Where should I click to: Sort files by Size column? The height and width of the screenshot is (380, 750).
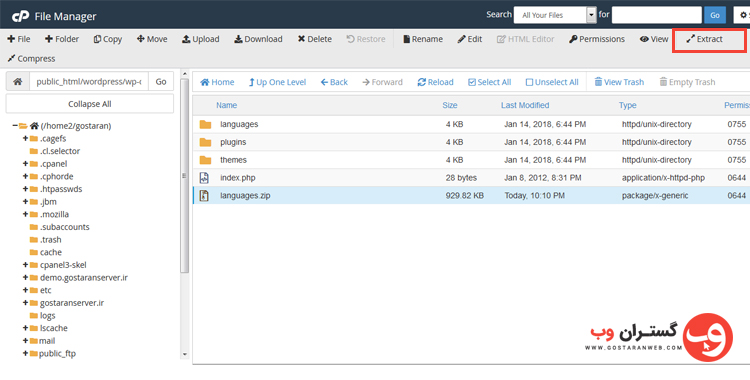point(450,105)
